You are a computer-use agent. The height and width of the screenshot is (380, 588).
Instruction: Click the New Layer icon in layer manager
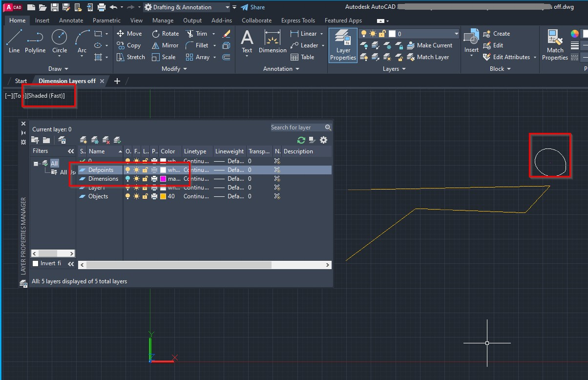(84, 140)
